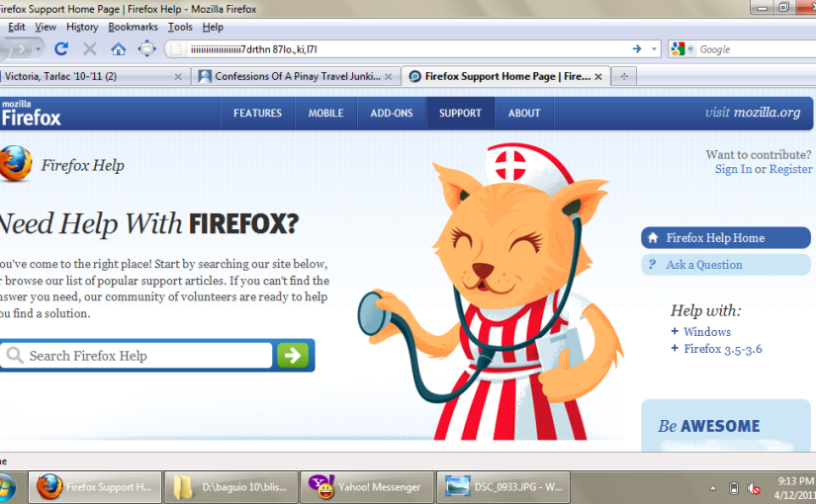Viewport: 816px width, 504px height.
Task: Open DSC_0933.JPG viewer taskbar item
Action: 503,487
